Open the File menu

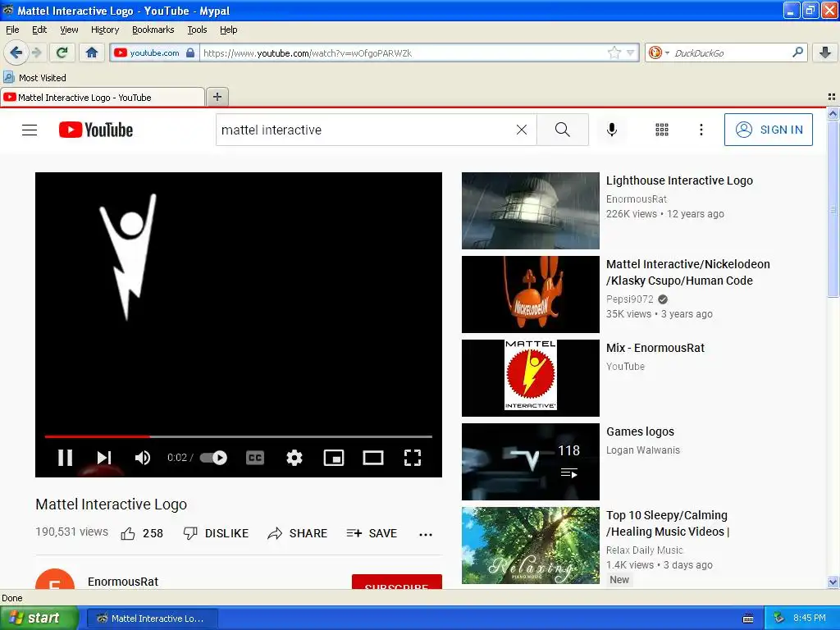12,30
